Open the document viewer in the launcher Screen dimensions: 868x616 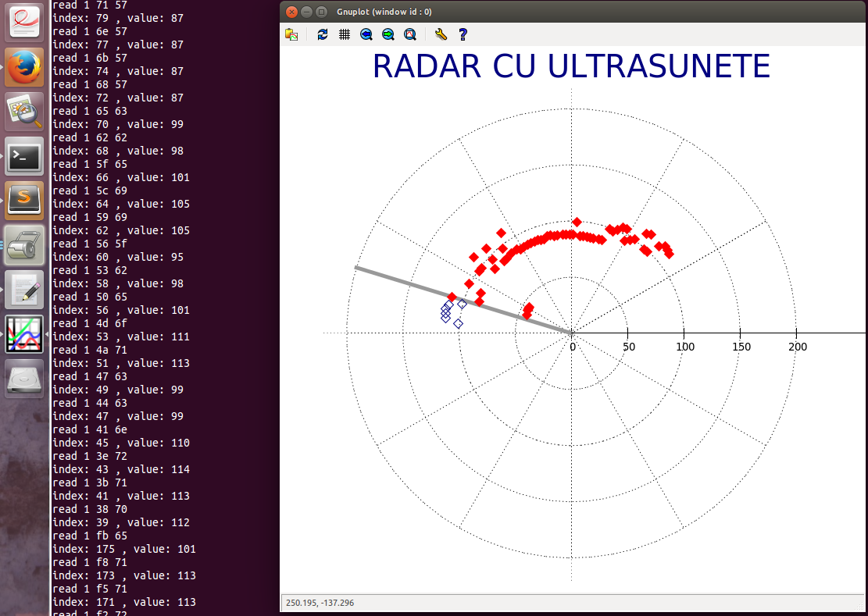[x=24, y=22]
